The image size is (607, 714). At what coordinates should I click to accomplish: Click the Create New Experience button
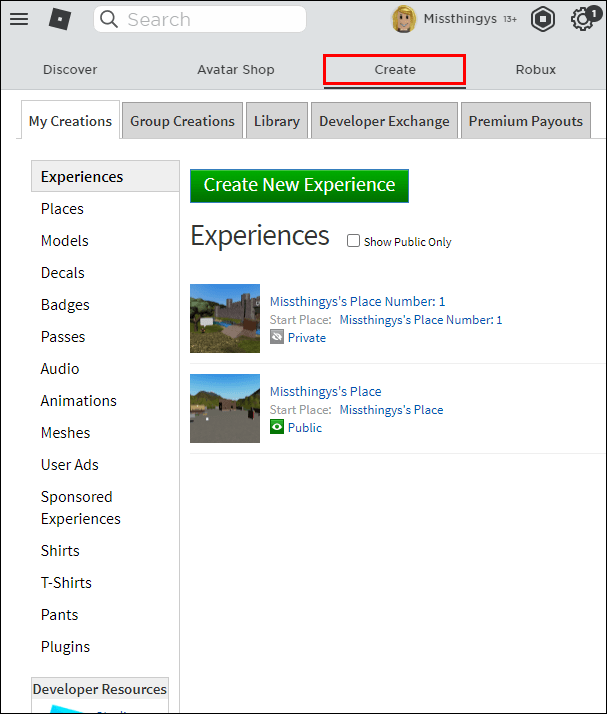point(299,186)
